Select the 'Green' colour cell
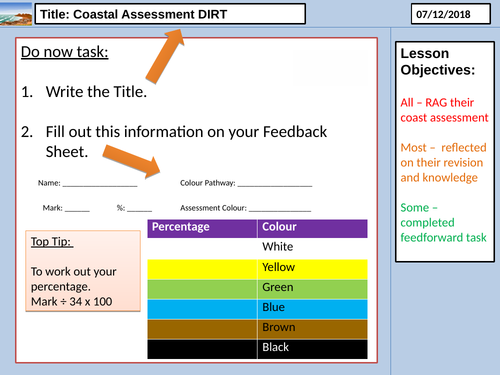500x375 pixels. tap(313, 289)
